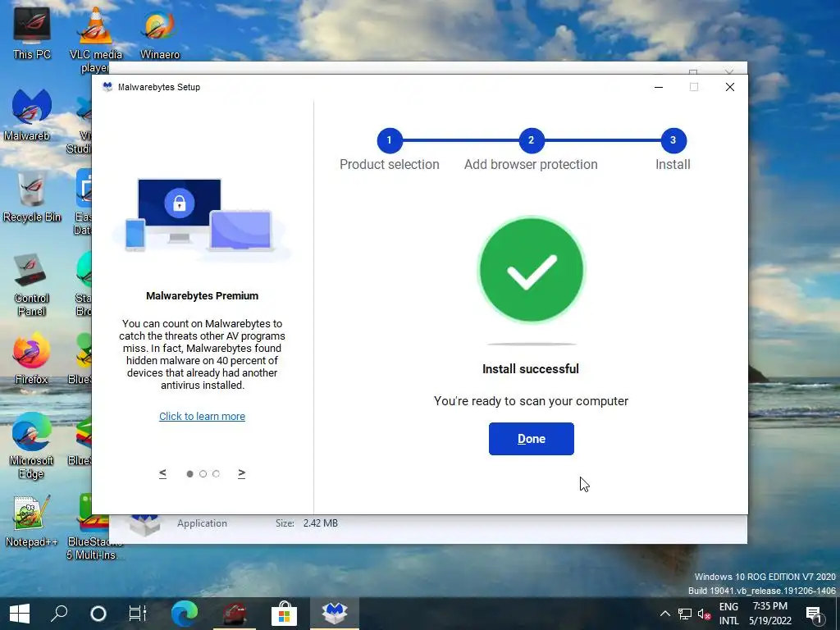This screenshot has height=630, width=840.
Task: Click the Done button
Action: pyautogui.click(x=531, y=439)
